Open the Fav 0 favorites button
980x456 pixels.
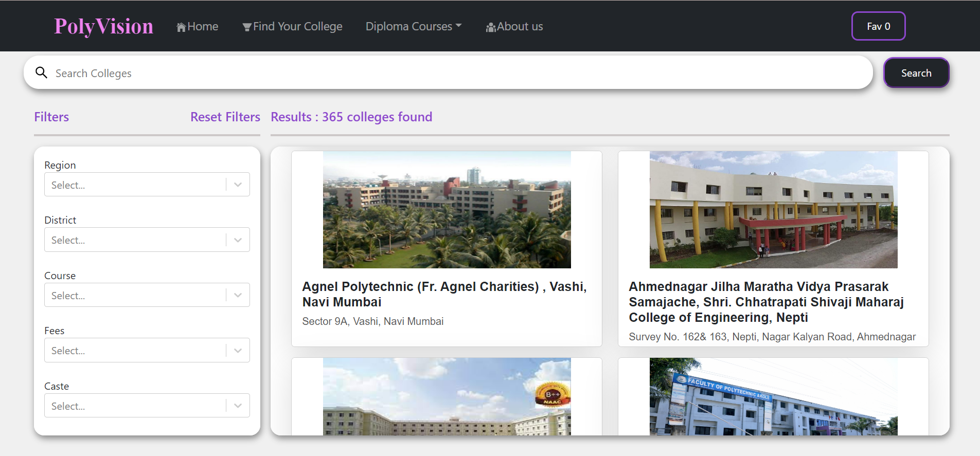(x=878, y=26)
